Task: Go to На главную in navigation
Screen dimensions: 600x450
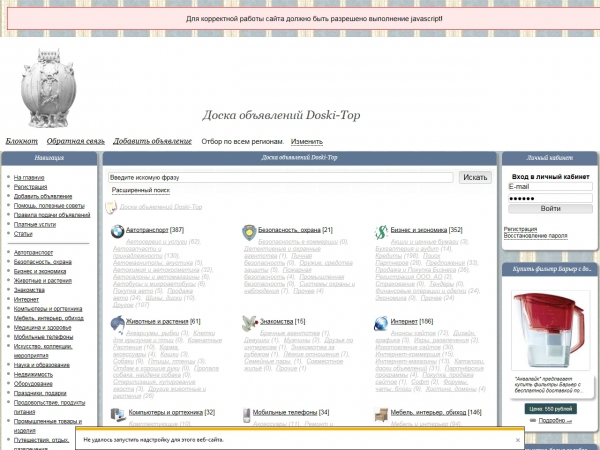Action: click(29, 178)
